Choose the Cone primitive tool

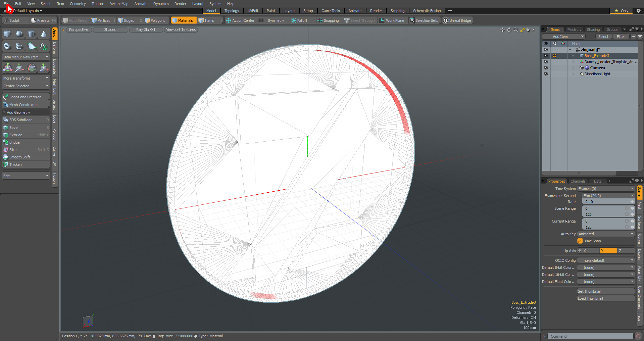[x=44, y=34]
